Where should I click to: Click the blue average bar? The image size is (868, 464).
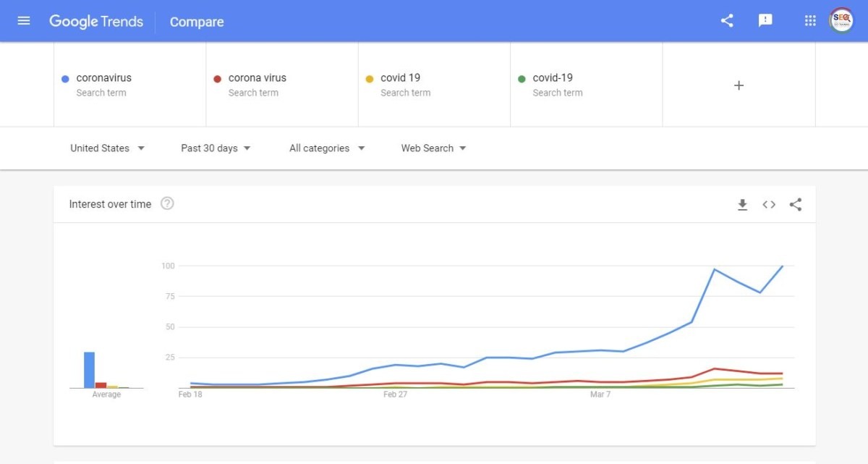point(89,370)
